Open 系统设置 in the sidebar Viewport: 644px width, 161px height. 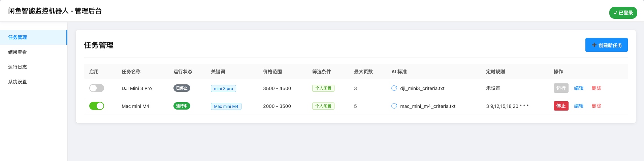[34, 82]
